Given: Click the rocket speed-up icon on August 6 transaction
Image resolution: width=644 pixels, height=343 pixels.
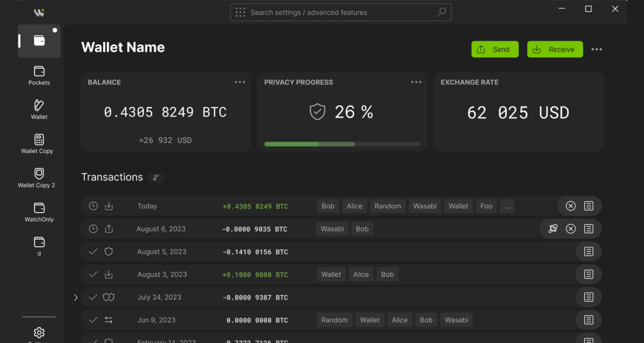Looking at the screenshot, I should click(553, 229).
